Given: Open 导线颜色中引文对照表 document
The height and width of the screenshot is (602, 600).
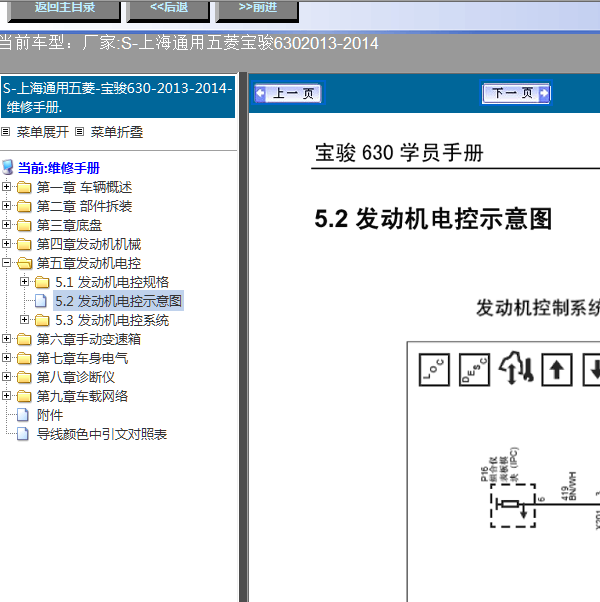Looking at the screenshot, I should click(102, 434).
